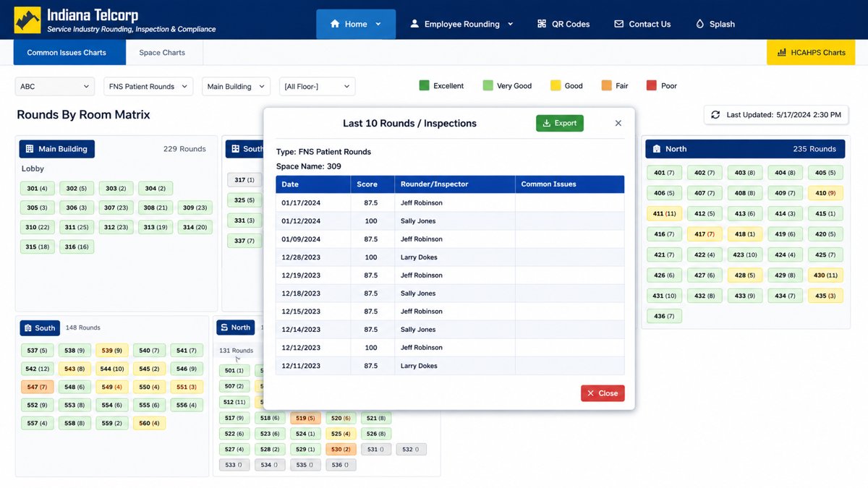Click the Fair orange legend swatch
868x488 pixels.
click(606, 85)
